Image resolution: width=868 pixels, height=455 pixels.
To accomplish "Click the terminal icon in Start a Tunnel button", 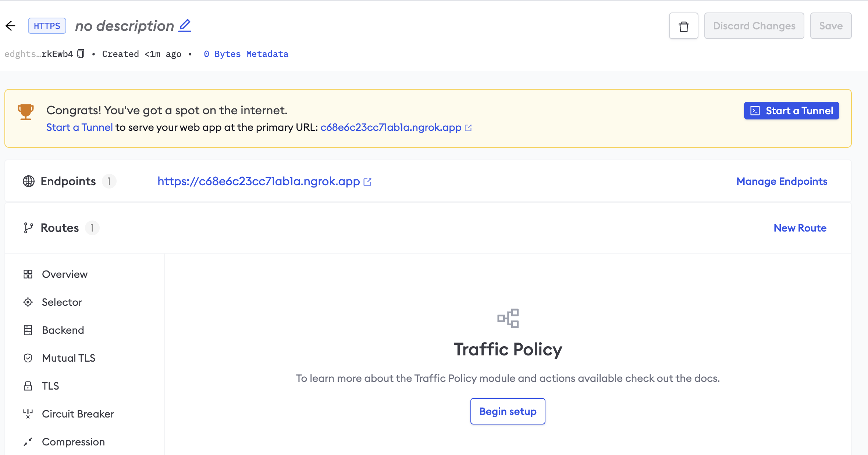I will 755,111.
